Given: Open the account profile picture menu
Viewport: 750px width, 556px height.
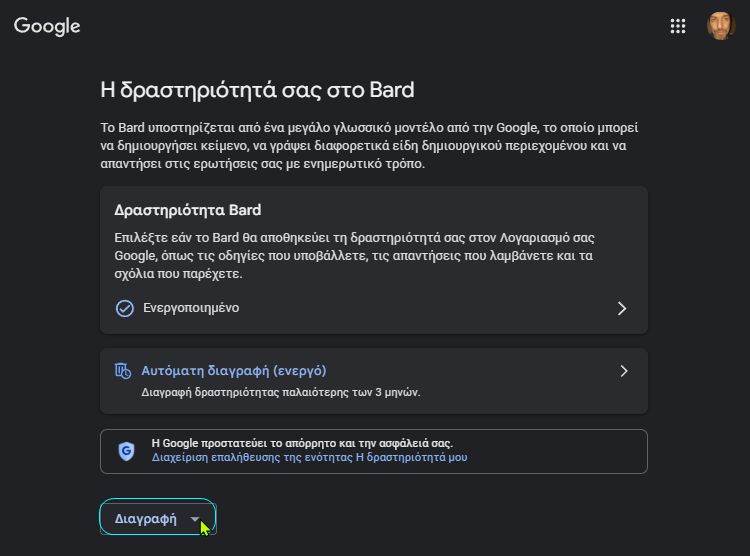Looking at the screenshot, I should [x=721, y=26].
